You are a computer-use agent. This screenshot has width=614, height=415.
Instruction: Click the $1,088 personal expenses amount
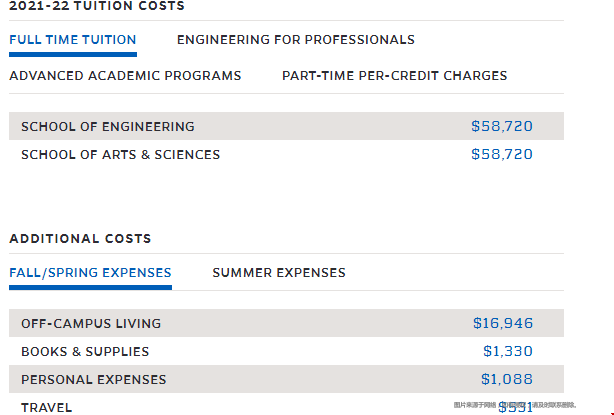pyautogui.click(x=507, y=379)
